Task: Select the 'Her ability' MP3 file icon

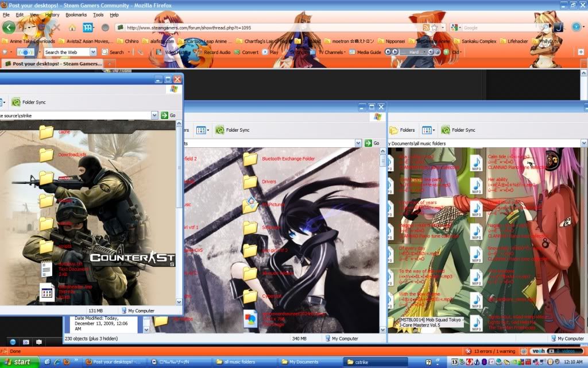Action: click(476, 186)
